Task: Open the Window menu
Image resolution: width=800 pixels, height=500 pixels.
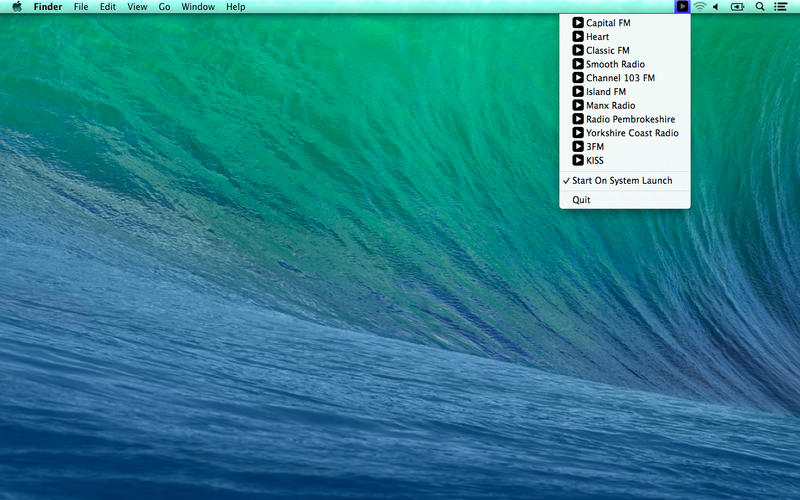Action: click(x=198, y=7)
